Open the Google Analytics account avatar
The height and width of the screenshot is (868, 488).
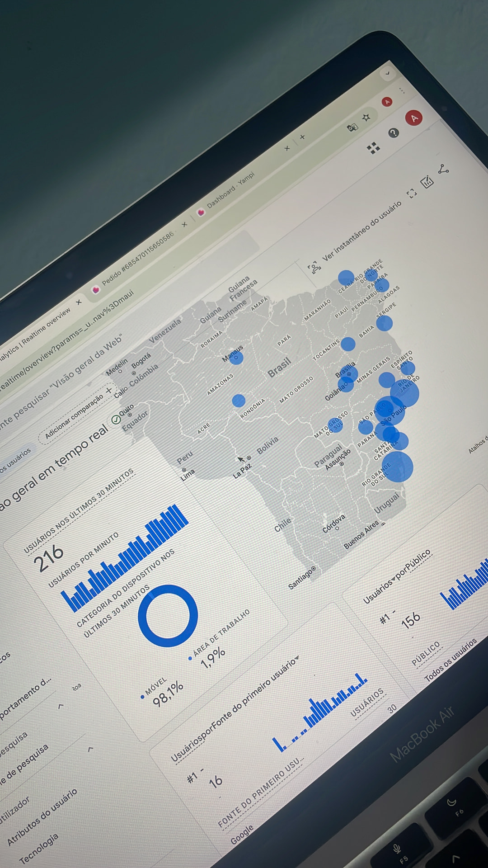pos(414,118)
